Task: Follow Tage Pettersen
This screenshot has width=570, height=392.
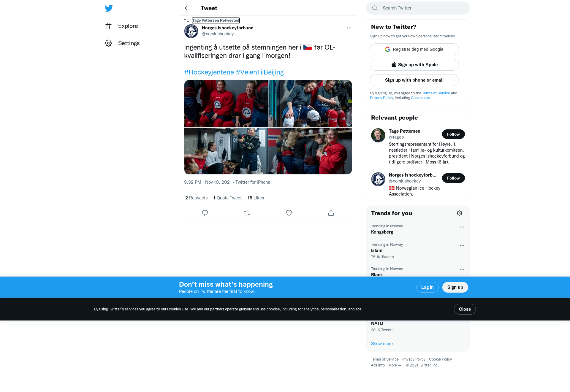Action: point(453,134)
